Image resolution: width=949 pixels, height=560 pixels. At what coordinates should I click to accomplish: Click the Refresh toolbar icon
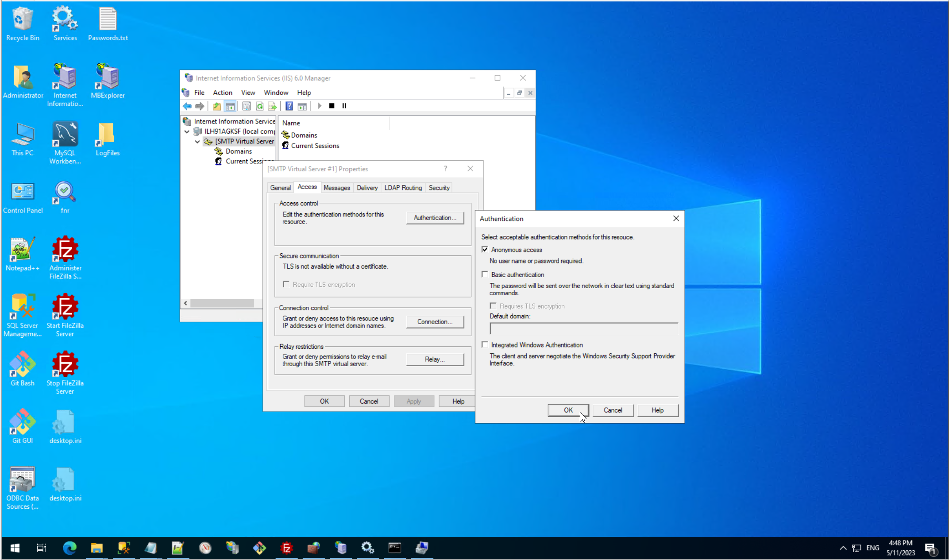pyautogui.click(x=260, y=106)
